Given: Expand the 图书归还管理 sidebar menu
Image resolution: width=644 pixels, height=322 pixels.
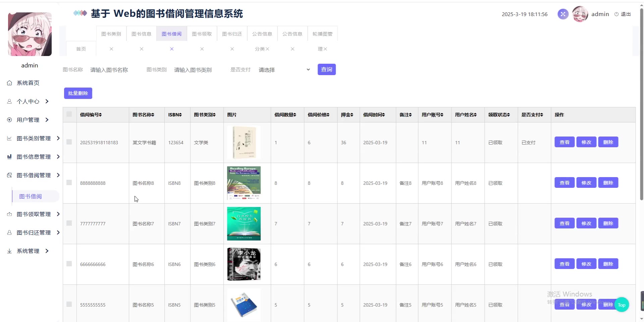Looking at the screenshot, I should click(34, 232).
